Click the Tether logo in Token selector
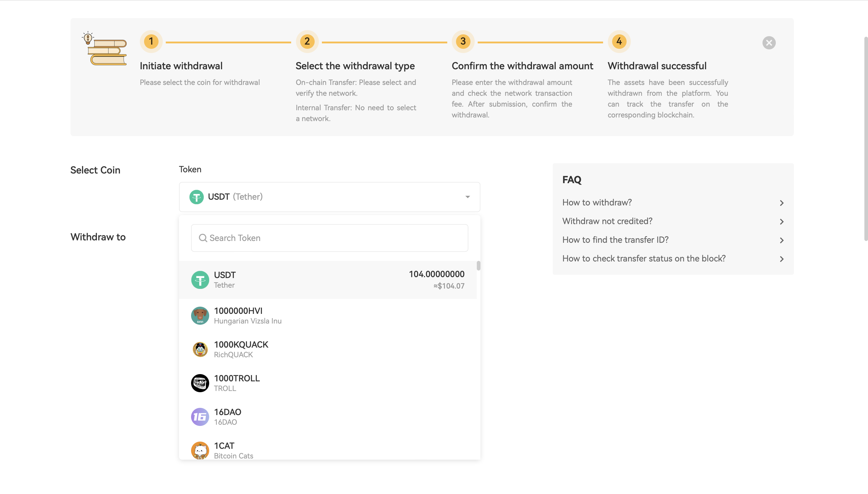Image resolution: width=868 pixels, height=494 pixels. click(196, 197)
